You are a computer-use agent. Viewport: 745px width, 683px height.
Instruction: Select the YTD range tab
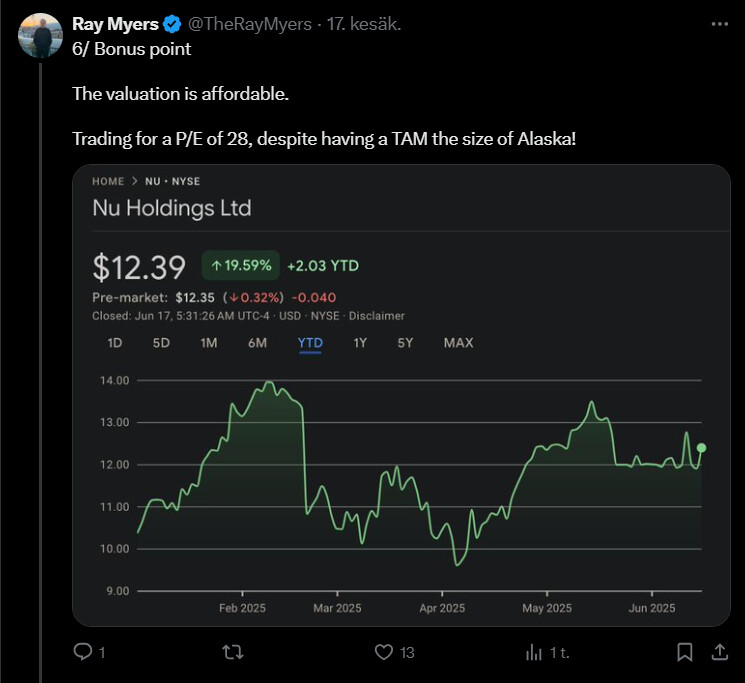310,343
